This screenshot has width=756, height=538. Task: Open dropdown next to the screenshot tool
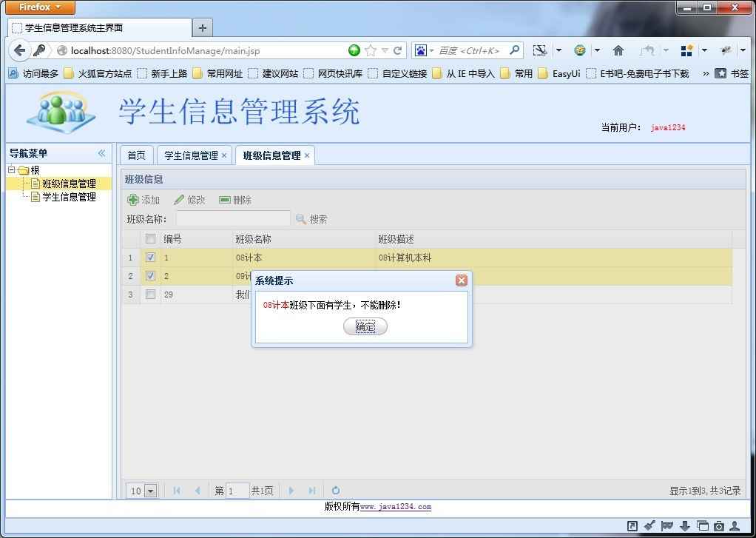558,50
